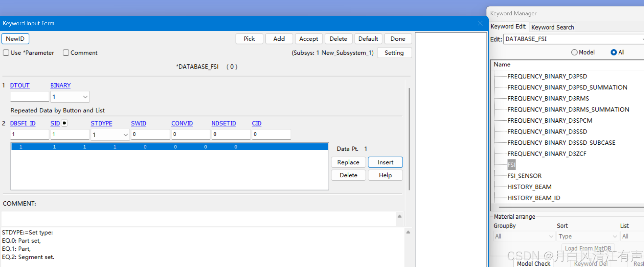Click the Done button
This screenshot has width=644, height=267.
[398, 39]
